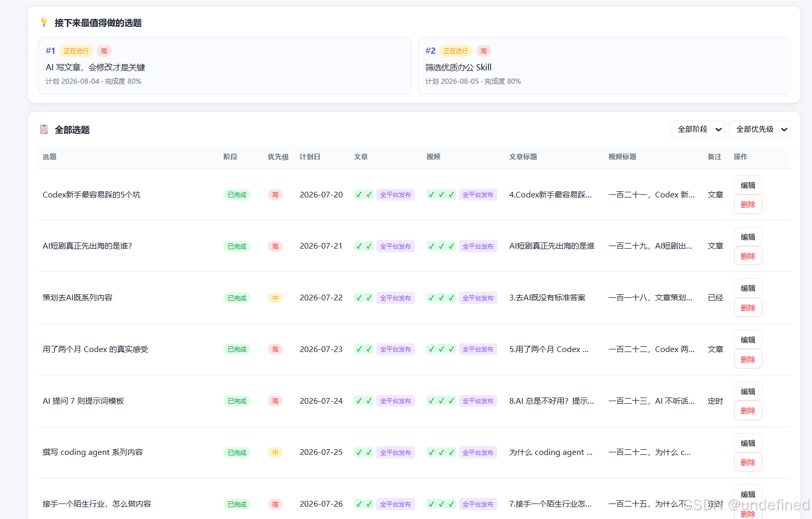This screenshot has height=519, width=812.
Task: Toggle first 文章 checkmark in AI短剧 row
Action: click(359, 246)
